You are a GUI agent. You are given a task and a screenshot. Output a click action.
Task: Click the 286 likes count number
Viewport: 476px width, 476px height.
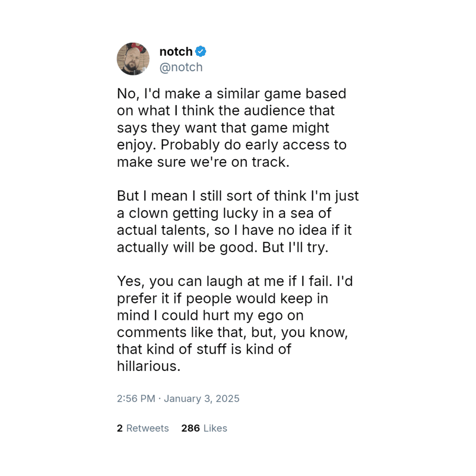[x=190, y=428]
